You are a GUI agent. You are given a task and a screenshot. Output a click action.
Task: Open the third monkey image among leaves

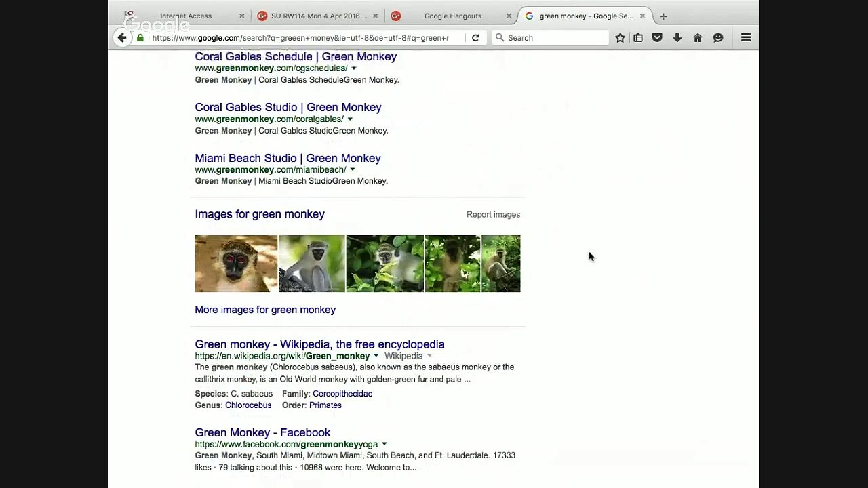coord(385,264)
